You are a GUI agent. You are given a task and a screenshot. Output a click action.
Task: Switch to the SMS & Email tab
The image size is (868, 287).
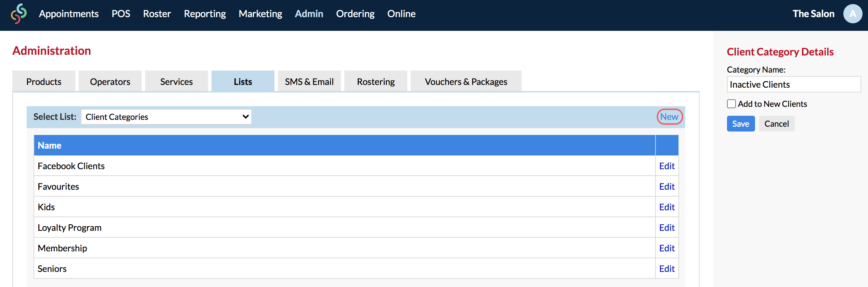point(309,81)
